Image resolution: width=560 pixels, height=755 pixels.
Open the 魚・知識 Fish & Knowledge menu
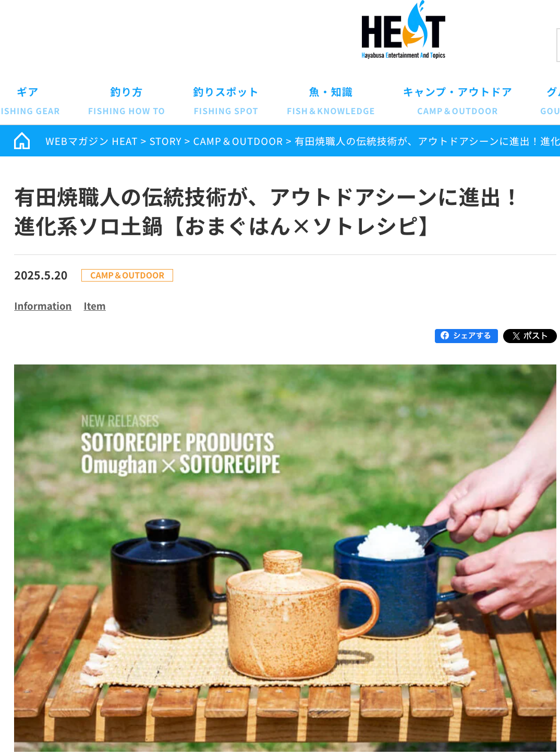pyautogui.click(x=331, y=101)
